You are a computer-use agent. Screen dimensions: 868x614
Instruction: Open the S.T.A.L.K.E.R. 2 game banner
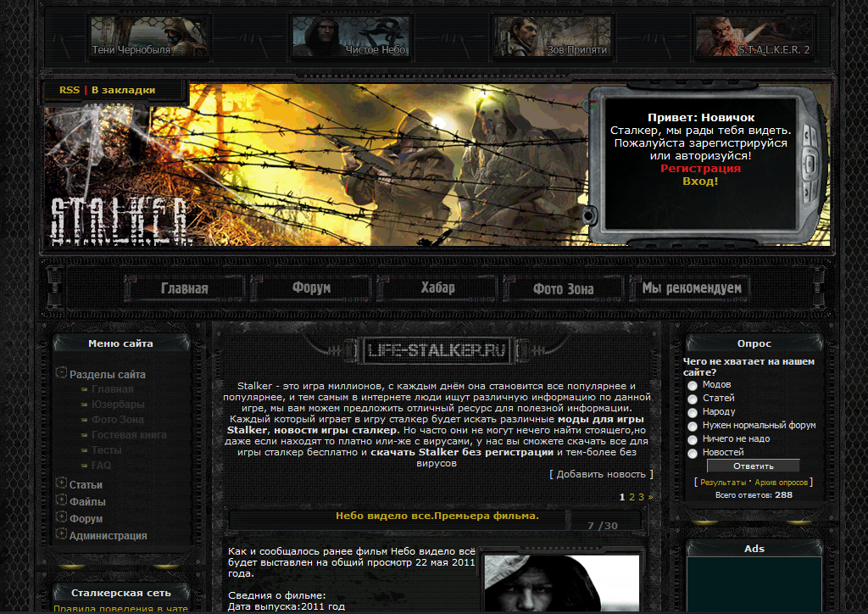pyautogui.click(x=754, y=36)
